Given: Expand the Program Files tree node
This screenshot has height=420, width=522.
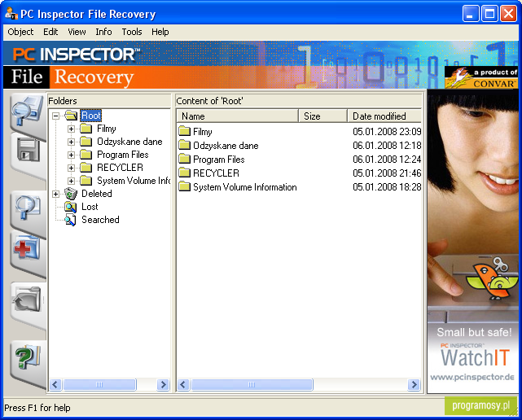Looking at the screenshot, I should coord(71,155).
